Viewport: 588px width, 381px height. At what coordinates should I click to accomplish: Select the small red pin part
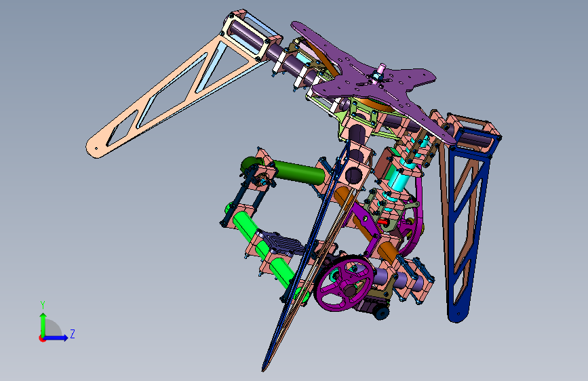pos(383,222)
